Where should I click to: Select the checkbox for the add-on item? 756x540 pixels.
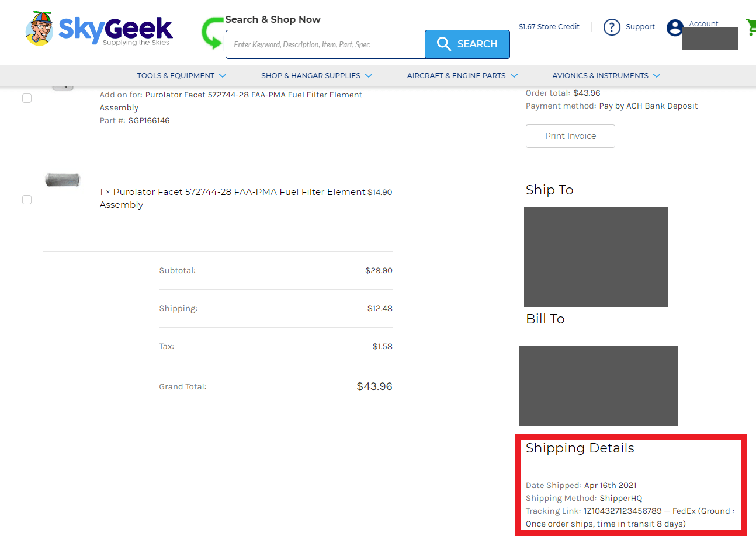click(26, 98)
